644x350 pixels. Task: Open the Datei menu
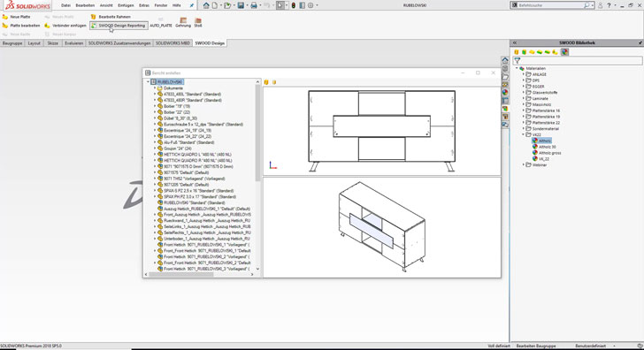(65, 5)
